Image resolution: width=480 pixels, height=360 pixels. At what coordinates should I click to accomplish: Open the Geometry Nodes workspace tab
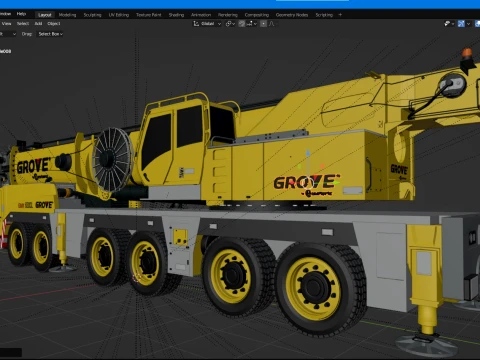coord(292,15)
